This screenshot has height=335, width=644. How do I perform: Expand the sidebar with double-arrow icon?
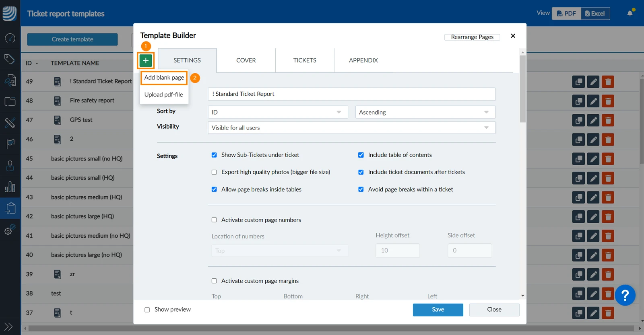click(8, 327)
